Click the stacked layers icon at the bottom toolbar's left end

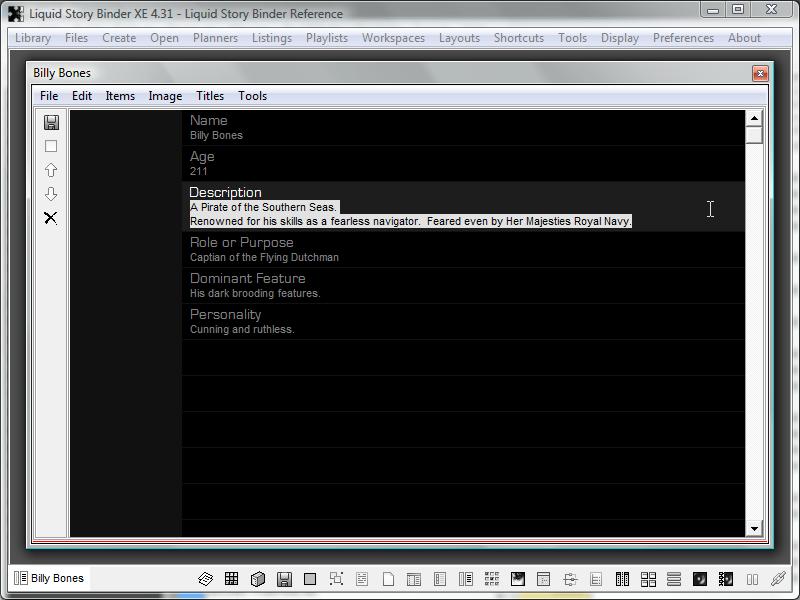(206, 579)
